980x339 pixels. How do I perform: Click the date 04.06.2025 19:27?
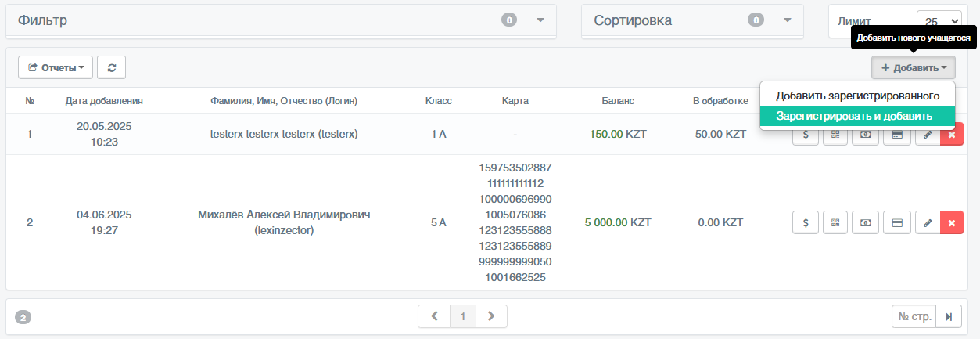point(104,222)
